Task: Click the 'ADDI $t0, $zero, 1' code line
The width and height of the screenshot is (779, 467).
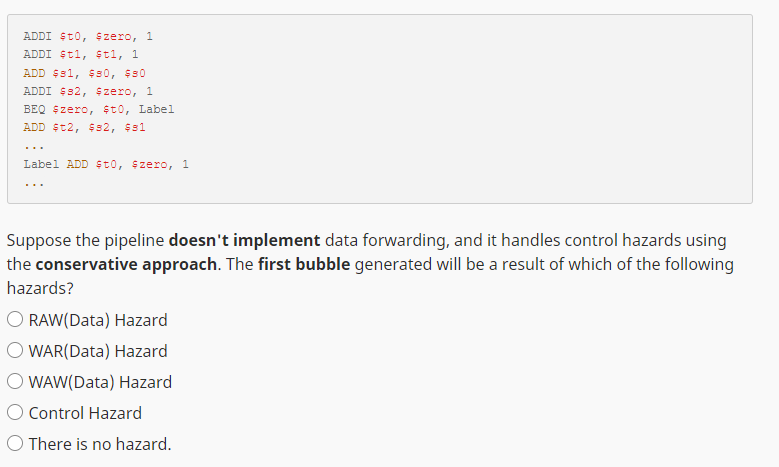Action: tap(88, 36)
